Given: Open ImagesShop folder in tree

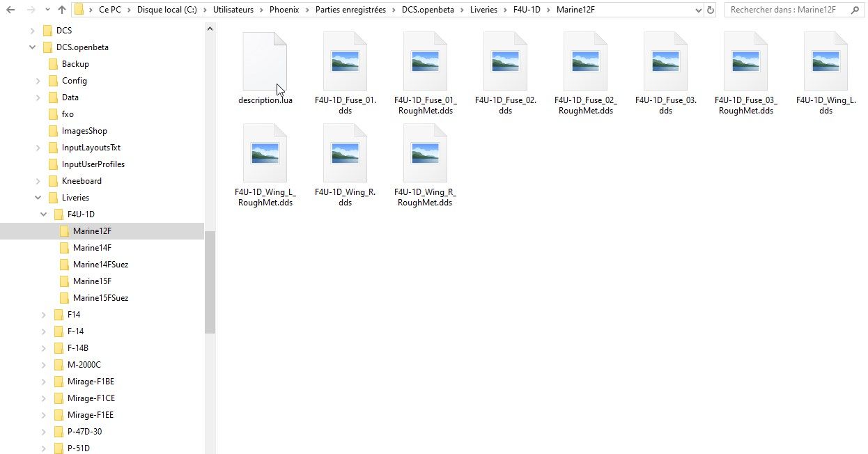Looking at the screenshot, I should coord(84,131).
